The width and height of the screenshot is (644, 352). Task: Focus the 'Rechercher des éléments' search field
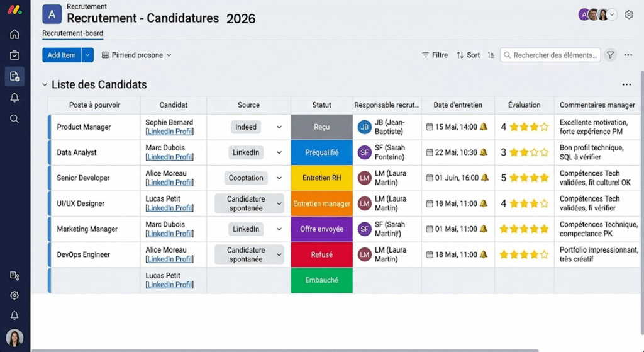[x=550, y=55]
